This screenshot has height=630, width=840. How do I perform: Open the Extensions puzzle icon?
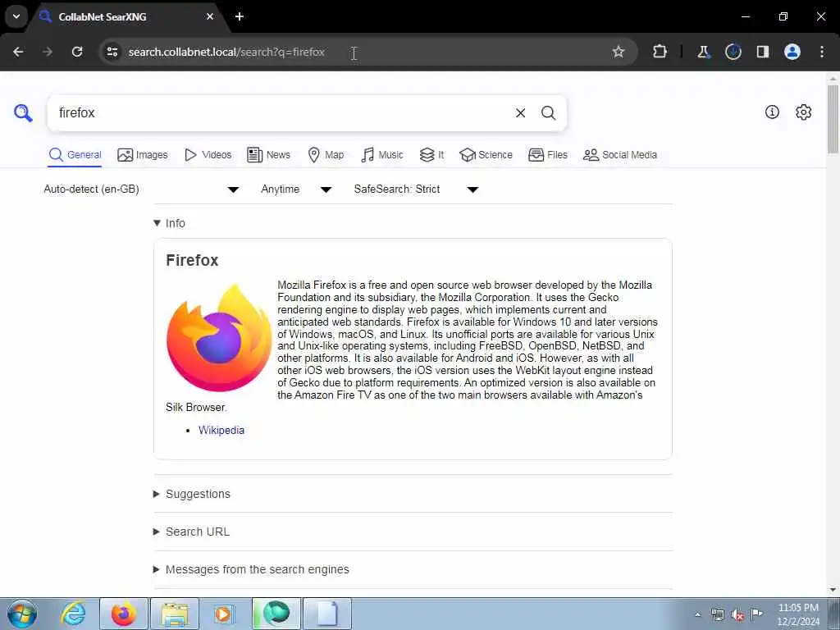(x=660, y=52)
